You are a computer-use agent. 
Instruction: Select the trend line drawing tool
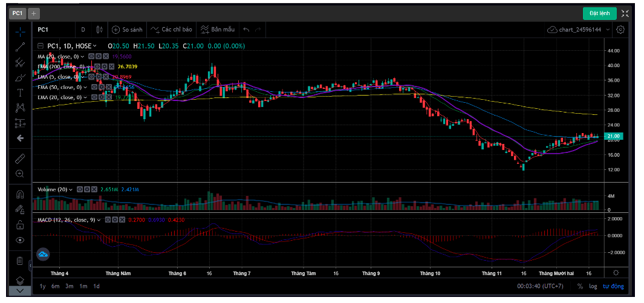click(20, 46)
